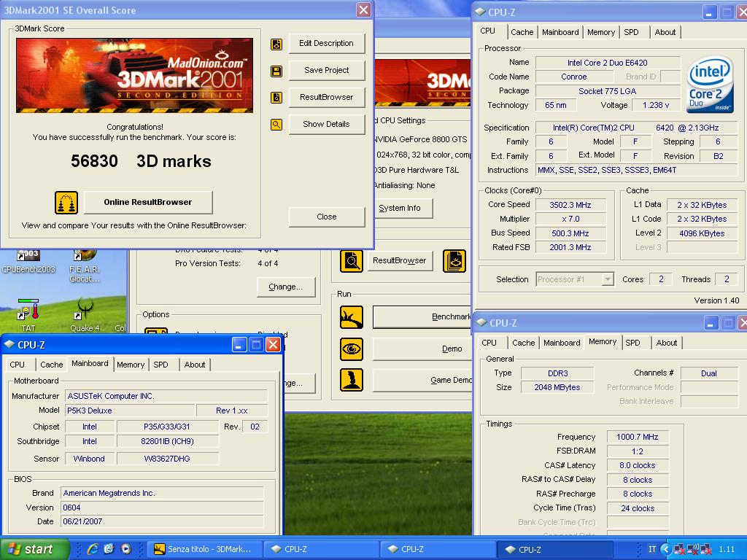Switch to Cache tab in top CPU-Z

tap(522, 32)
